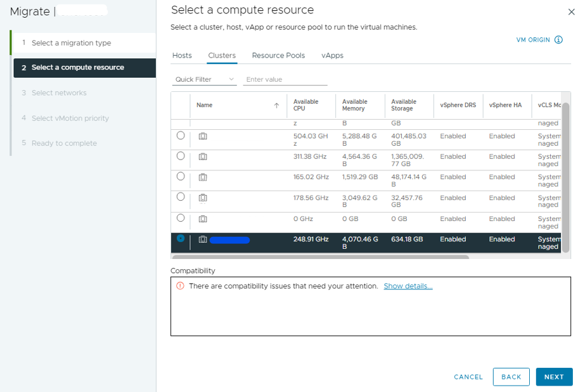Image resolution: width=578 pixels, height=392 pixels.
Task: Click cluster icon in 178.56 GHz row
Action: point(203,198)
